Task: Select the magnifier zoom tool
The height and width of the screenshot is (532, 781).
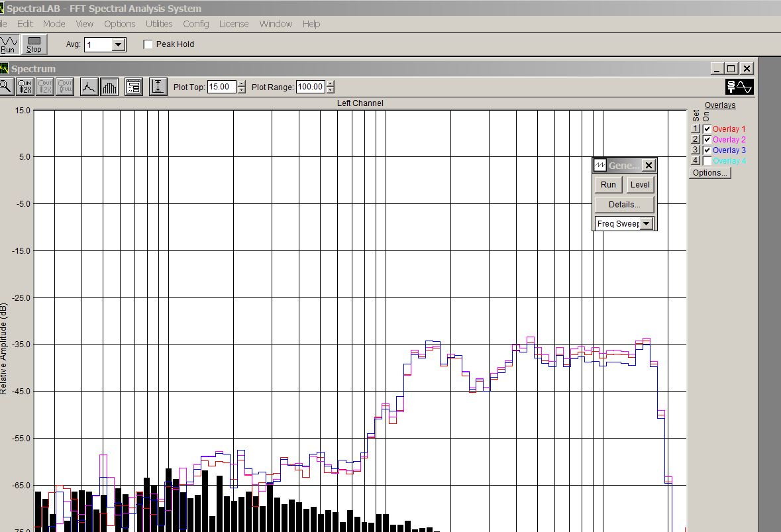Action: (5, 87)
